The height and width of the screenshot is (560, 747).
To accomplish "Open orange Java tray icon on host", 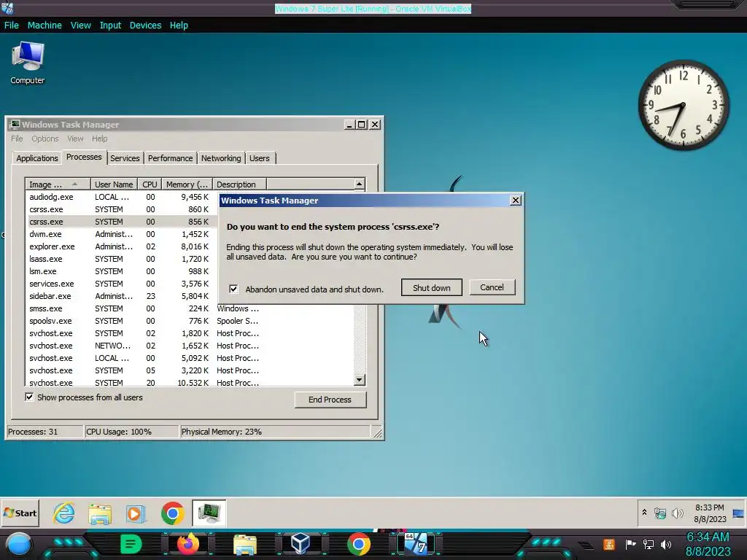I will (609, 544).
